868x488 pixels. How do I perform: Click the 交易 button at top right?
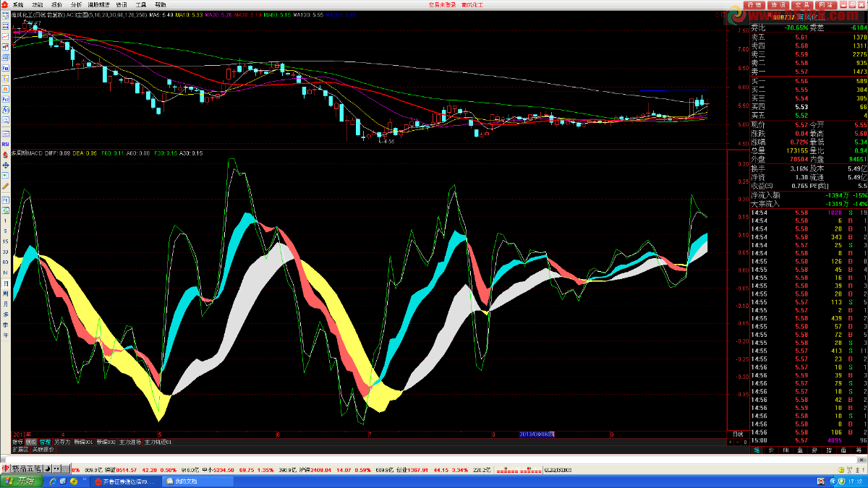click(801, 4)
